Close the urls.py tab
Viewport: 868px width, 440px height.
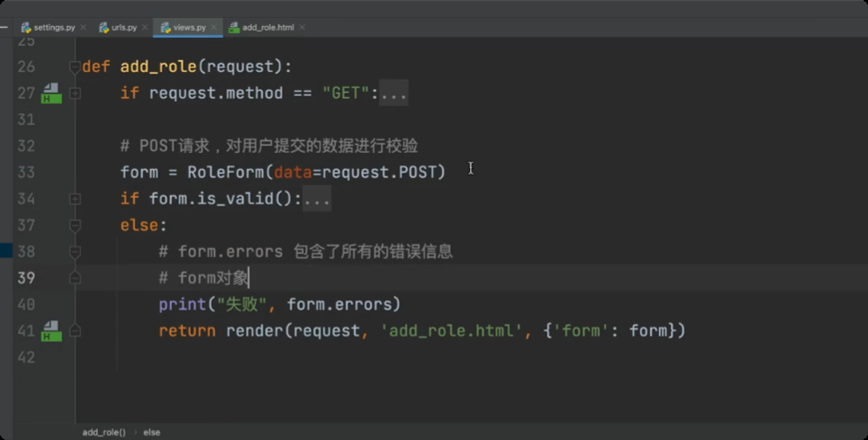[145, 27]
